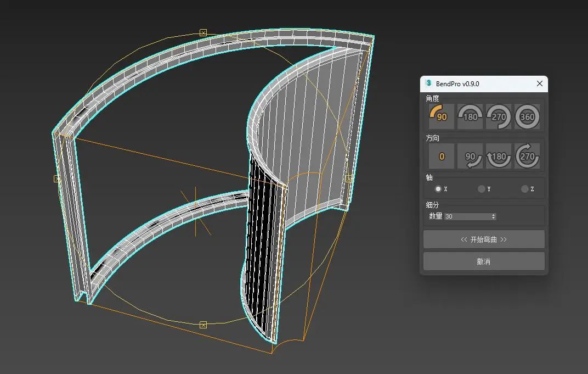Increase the 数量 subdivision value with the up arrow

pos(493,214)
